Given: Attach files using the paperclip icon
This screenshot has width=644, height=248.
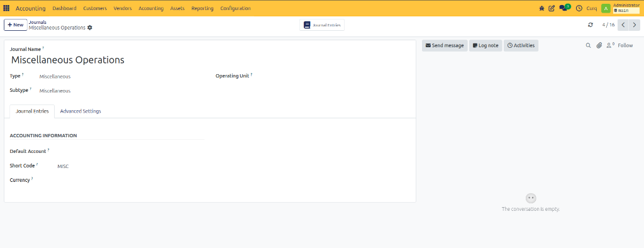Looking at the screenshot, I should point(599,45).
